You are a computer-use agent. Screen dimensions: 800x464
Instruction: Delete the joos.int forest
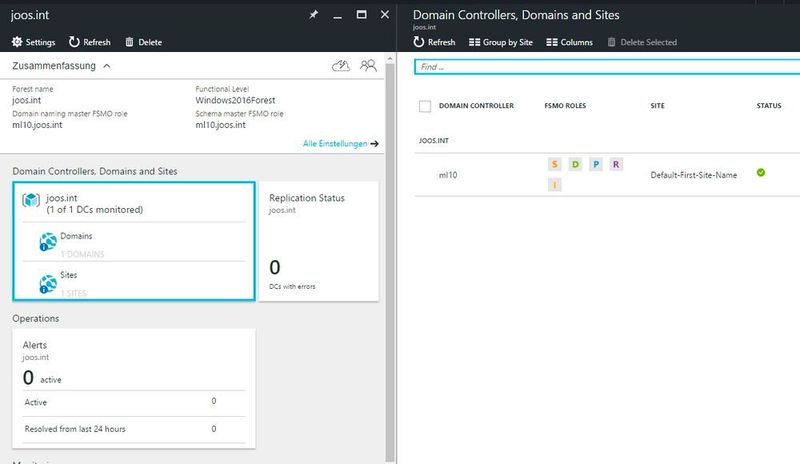(143, 42)
